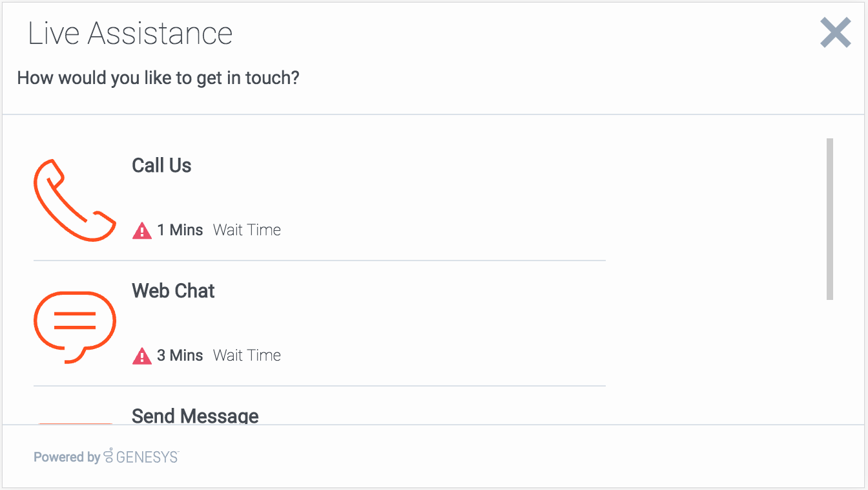The width and height of the screenshot is (868, 490).
Task: Select the Call Us option label
Action: pyautogui.click(x=161, y=165)
